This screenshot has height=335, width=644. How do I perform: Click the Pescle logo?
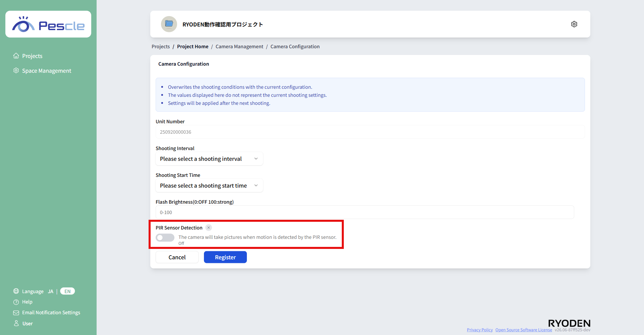click(x=48, y=24)
